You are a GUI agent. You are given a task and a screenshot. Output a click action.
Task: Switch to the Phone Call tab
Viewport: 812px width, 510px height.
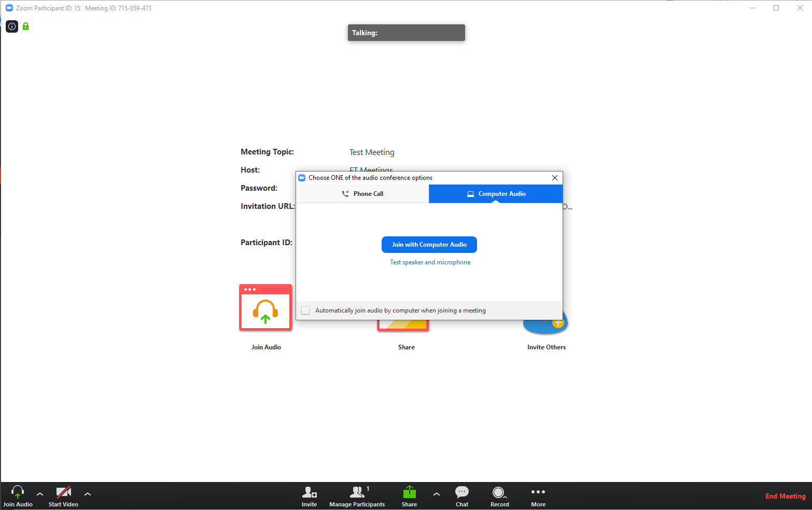[x=362, y=194]
